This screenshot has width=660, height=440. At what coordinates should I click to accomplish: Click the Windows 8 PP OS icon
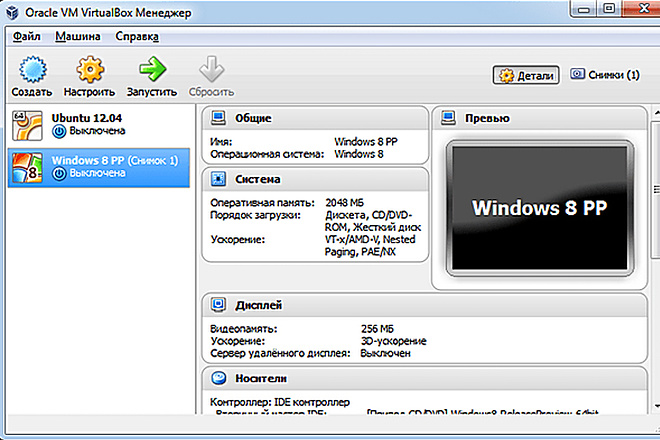(x=24, y=168)
